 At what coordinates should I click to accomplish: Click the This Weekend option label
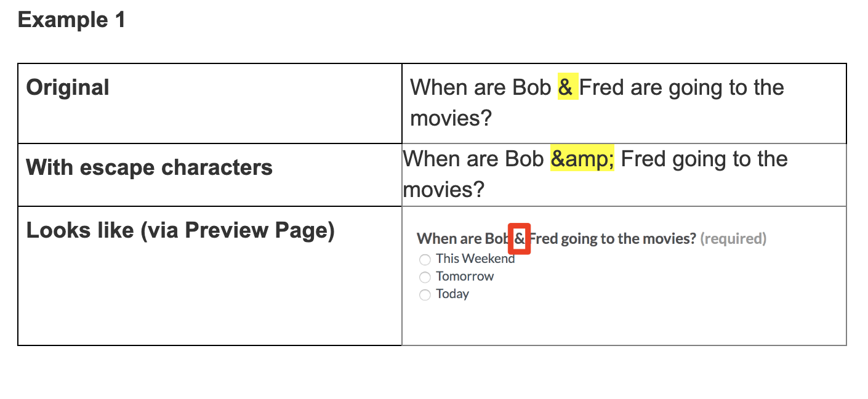pos(475,259)
